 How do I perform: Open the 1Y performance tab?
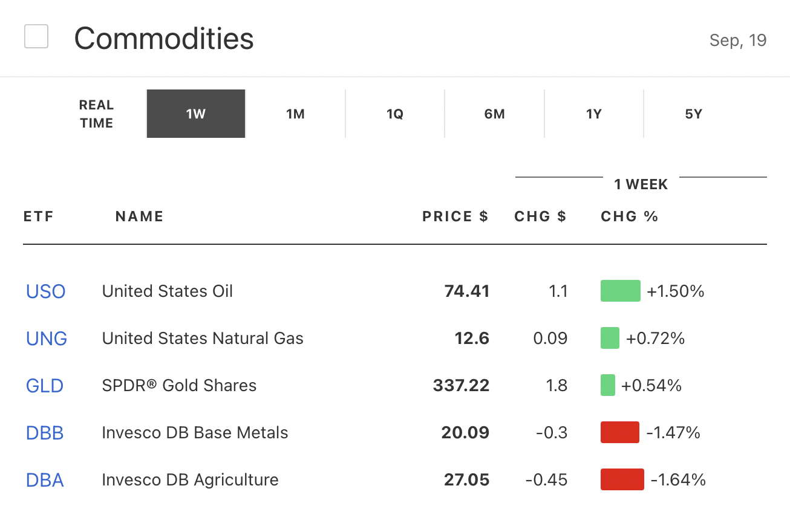(593, 114)
